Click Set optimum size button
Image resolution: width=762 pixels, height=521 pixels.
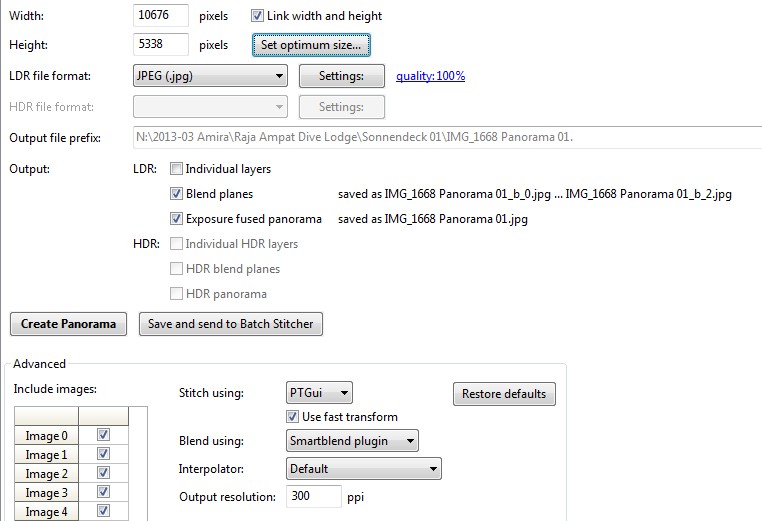pos(312,45)
